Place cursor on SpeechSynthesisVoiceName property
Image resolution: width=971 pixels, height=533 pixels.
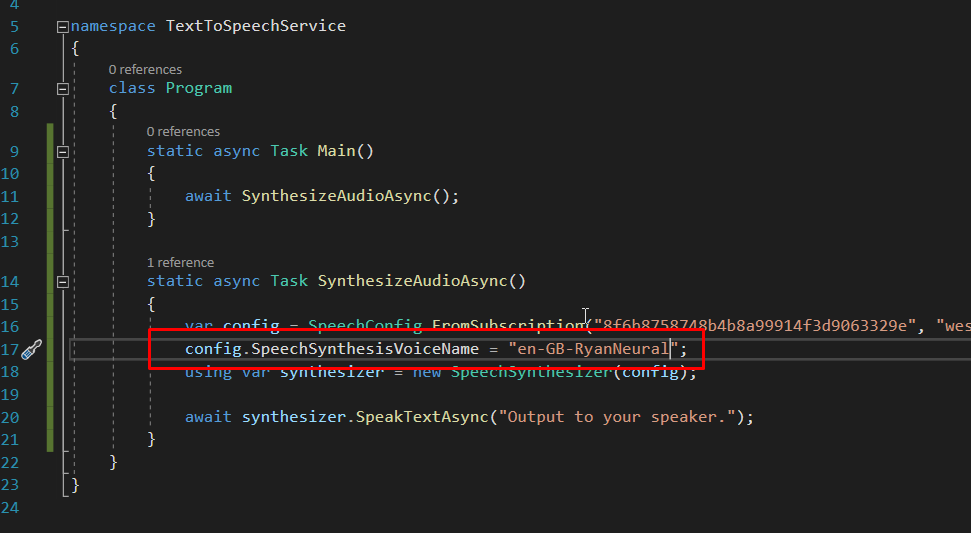[x=366, y=349]
